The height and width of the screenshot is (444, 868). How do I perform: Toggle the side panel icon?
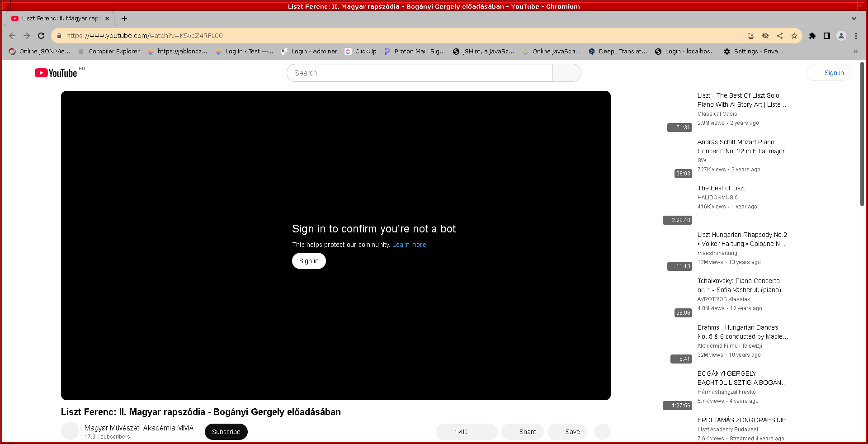827,36
